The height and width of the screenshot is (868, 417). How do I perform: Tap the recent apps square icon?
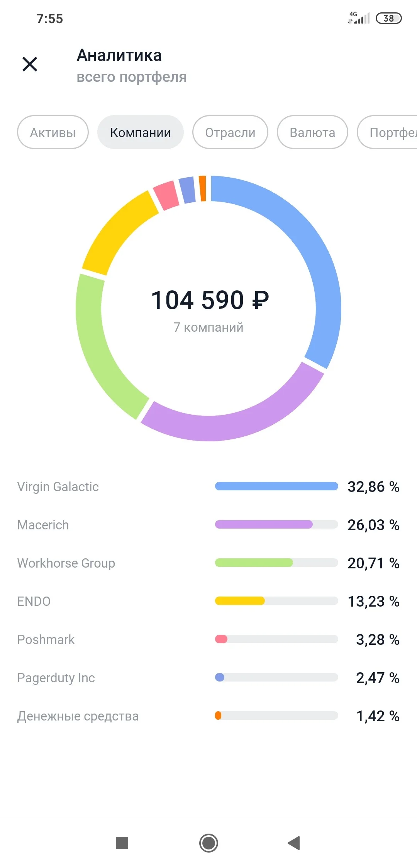[x=122, y=843]
